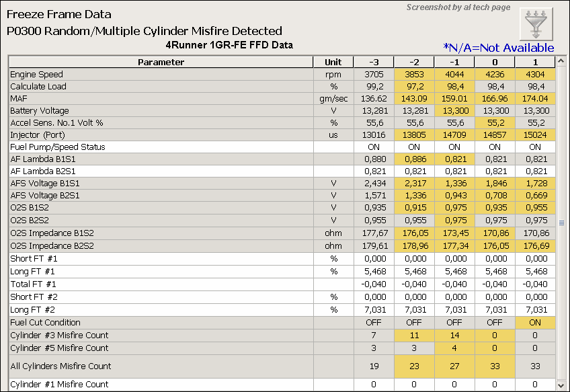This screenshot has width=570, height=392.
Task: Click the All Cylinders Misfire Count parameter
Action: click(61, 366)
